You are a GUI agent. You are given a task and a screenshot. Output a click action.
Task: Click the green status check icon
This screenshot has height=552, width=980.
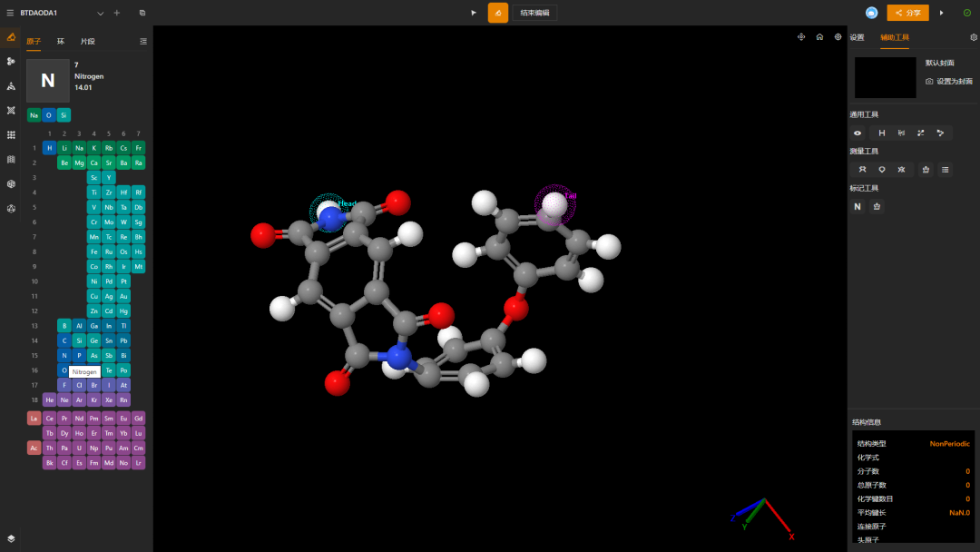[x=967, y=13]
